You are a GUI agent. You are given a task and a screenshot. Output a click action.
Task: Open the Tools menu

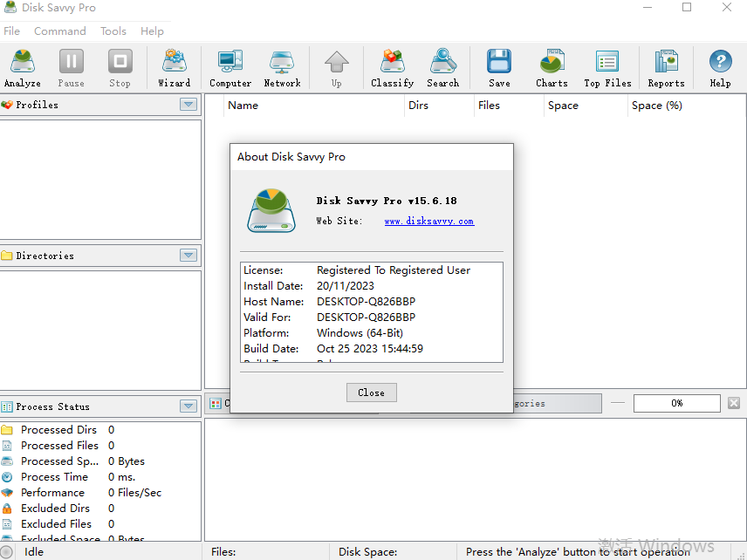[x=113, y=31]
